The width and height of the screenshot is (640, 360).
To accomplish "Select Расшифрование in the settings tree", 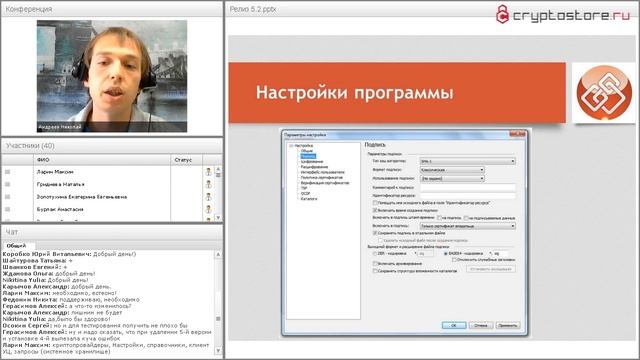I will 314,167.
